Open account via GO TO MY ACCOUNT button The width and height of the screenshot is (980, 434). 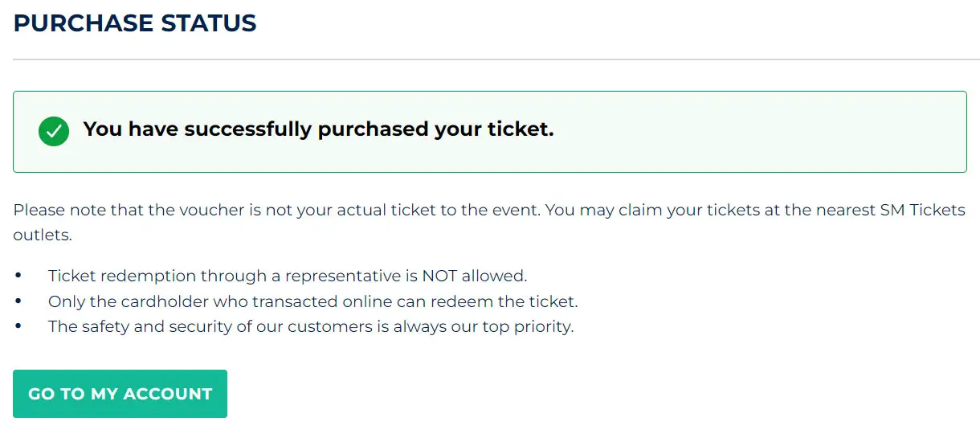120,394
